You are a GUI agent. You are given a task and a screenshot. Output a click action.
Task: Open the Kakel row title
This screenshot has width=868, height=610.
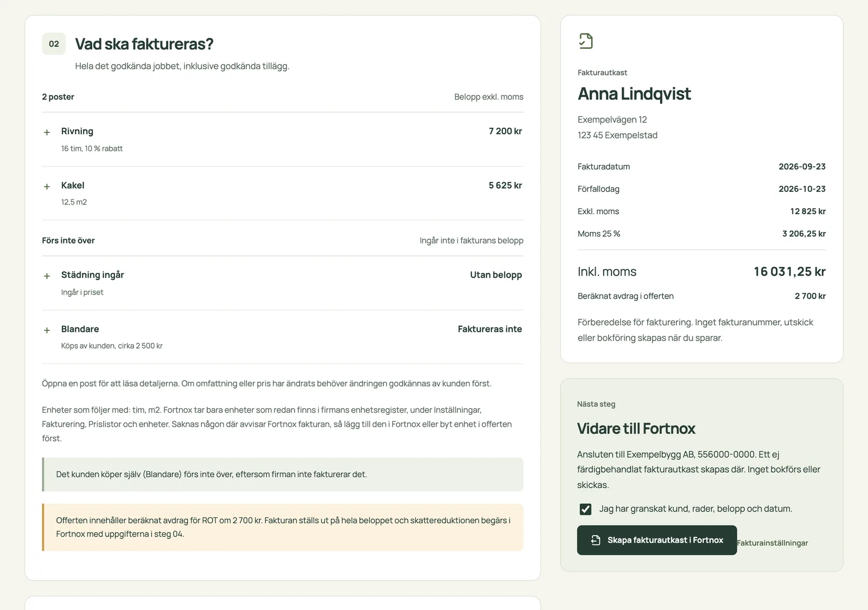coord(73,185)
